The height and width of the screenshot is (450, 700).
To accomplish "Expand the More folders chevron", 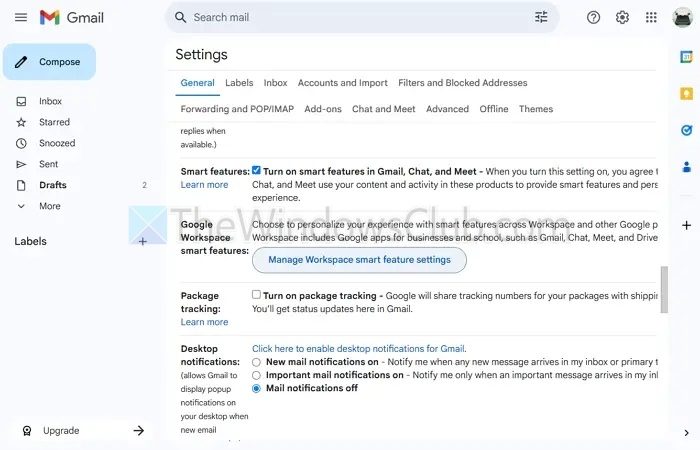I will pyautogui.click(x=21, y=206).
